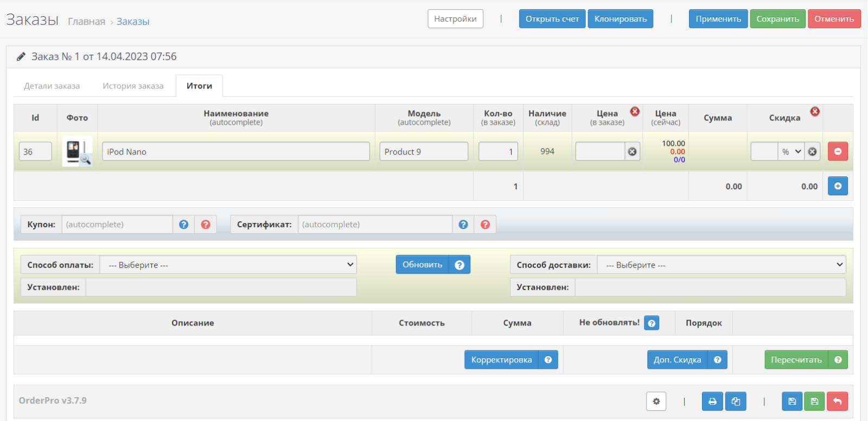Open Заказы breadcrumb link
The image size is (868, 421).
(133, 22)
